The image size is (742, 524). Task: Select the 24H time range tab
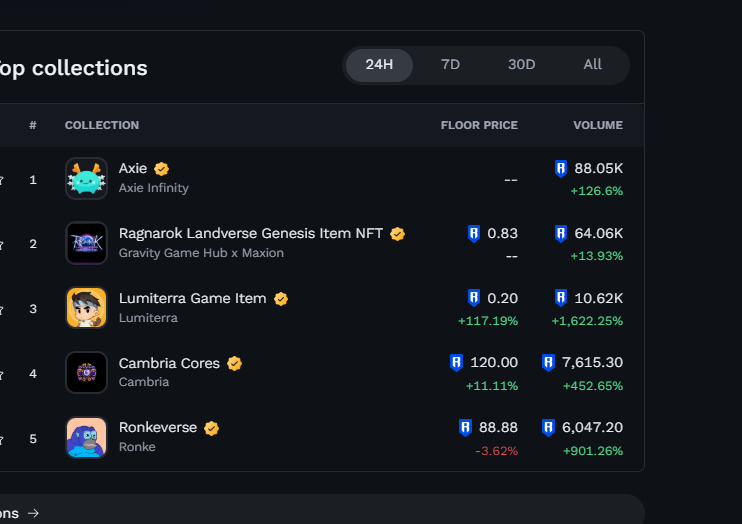pyautogui.click(x=379, y=65)
